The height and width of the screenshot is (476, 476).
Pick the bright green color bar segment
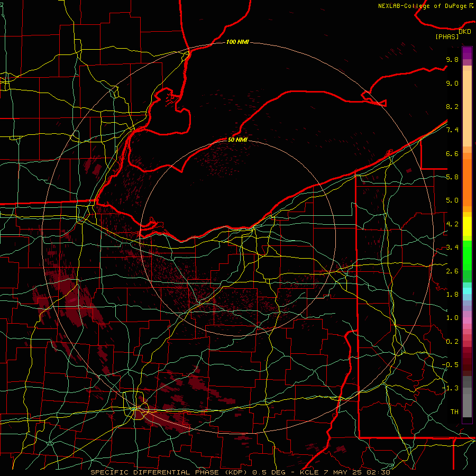pos(467,255)
